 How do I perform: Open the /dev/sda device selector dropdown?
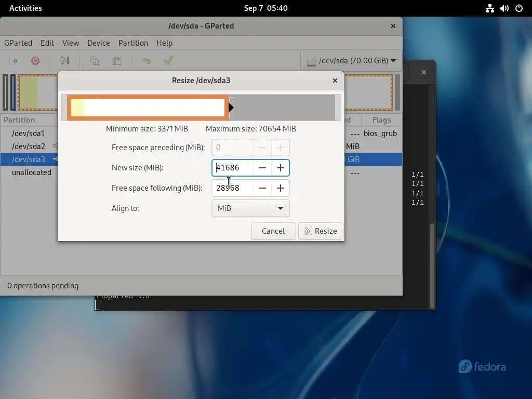click(x=351, y=61)
